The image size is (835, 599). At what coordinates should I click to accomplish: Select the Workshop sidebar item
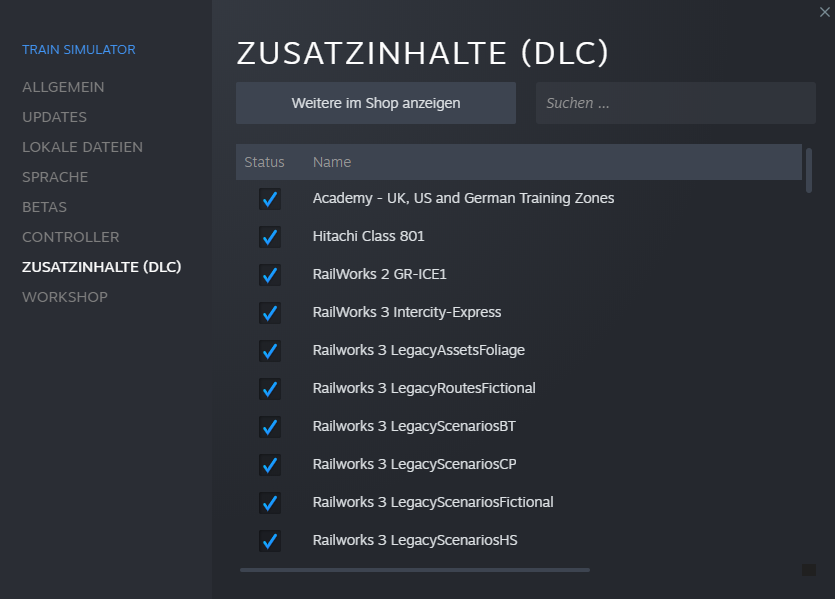click(x=65, y=297)
